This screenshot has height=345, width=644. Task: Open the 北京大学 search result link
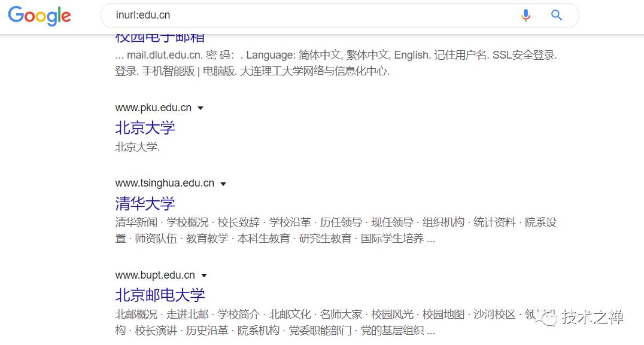pos(144,128)
